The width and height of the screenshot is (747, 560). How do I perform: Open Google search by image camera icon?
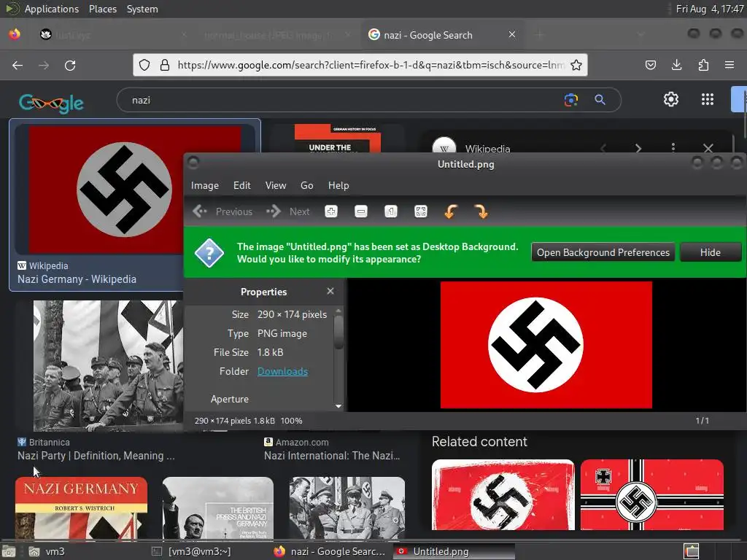click(x=570, y=100)
